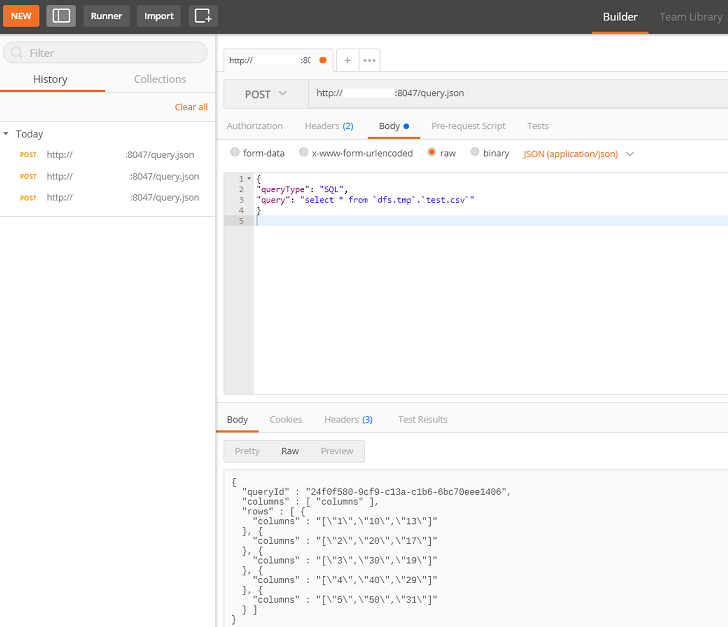Add a new request tab

[x=347, y=60]
